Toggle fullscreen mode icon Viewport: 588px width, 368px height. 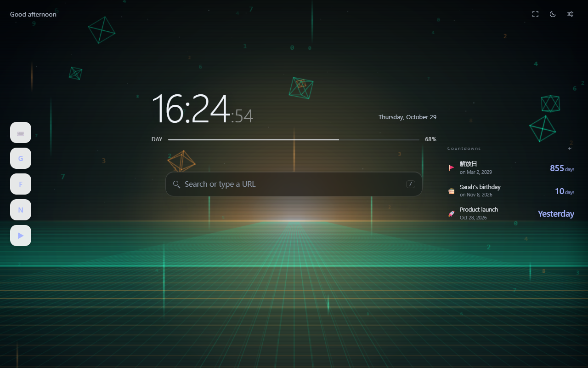[535, 14]
